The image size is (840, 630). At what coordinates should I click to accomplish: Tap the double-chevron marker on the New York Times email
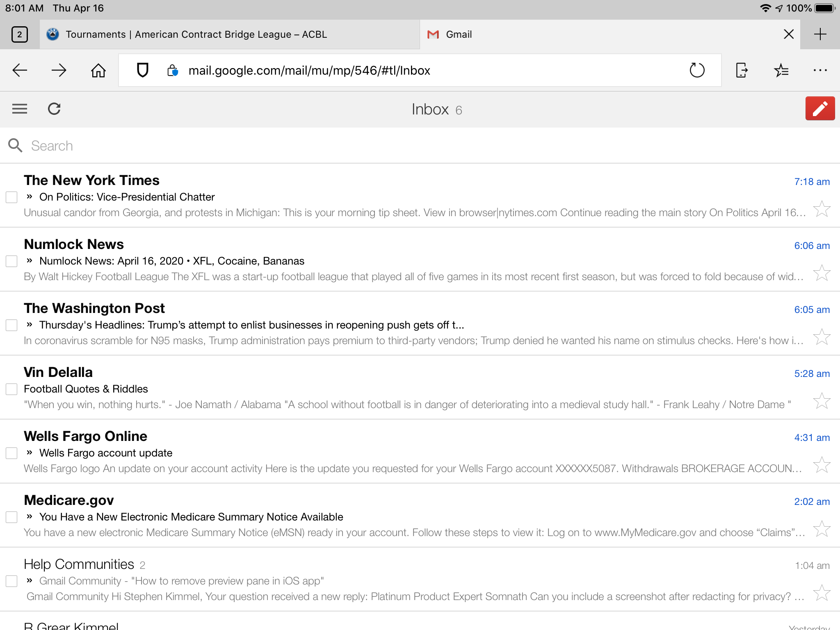tap(29, 197)
